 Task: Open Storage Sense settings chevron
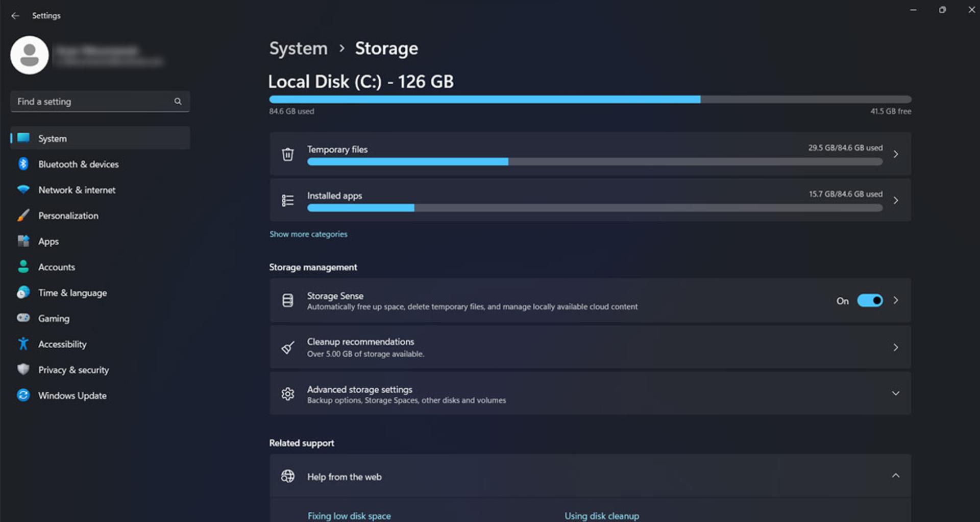pyautogui.click(x=896, y=300)
